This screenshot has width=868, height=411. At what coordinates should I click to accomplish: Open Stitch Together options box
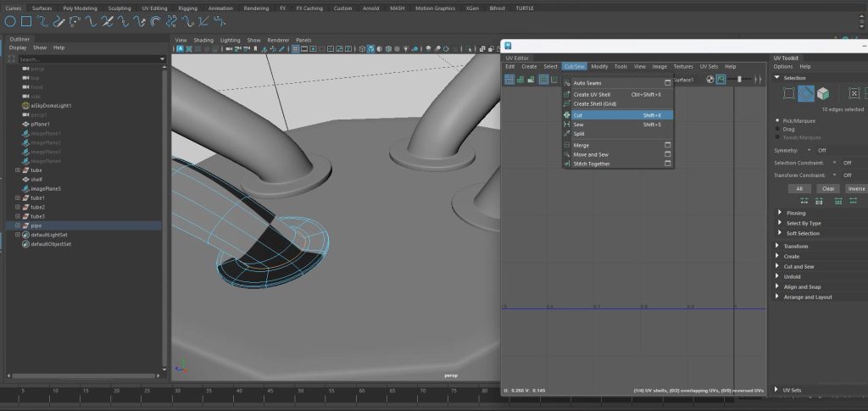tap(668, 164)
